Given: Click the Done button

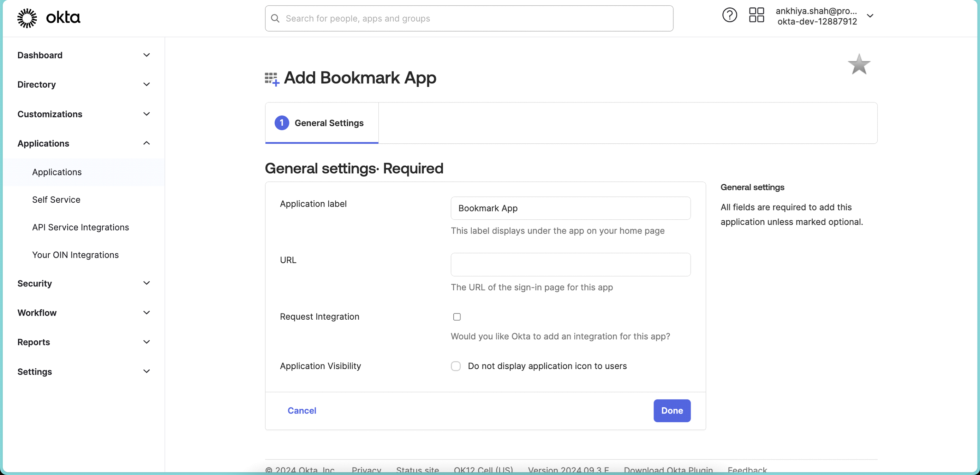Looking at the screenshot, I should click(x=671, y=411).
